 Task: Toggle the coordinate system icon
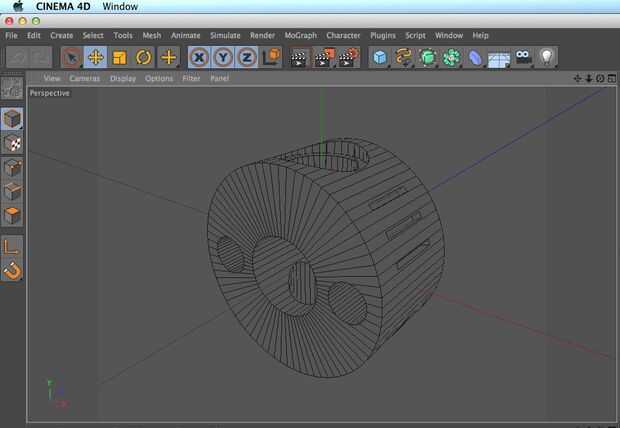coord(271,57)
